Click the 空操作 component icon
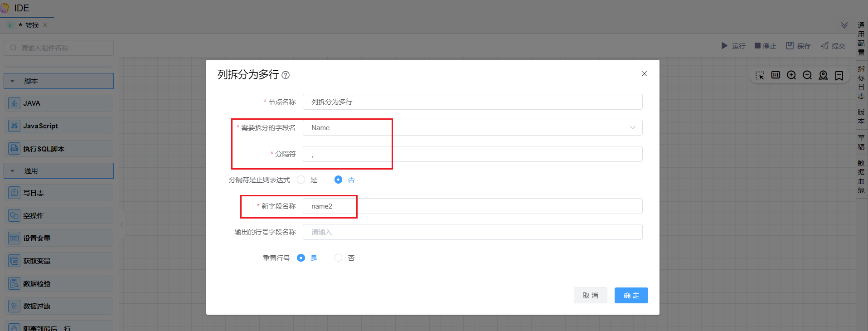Screen dimensions: 868x331 click(15, 215)
